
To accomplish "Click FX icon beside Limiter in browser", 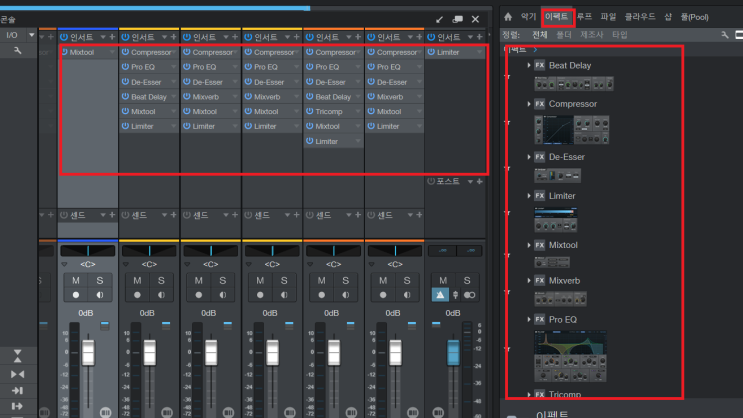I will tap(539, 196).
